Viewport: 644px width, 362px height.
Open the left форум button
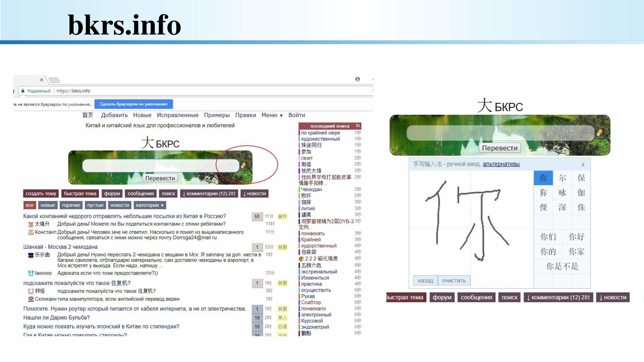point(112,194)
